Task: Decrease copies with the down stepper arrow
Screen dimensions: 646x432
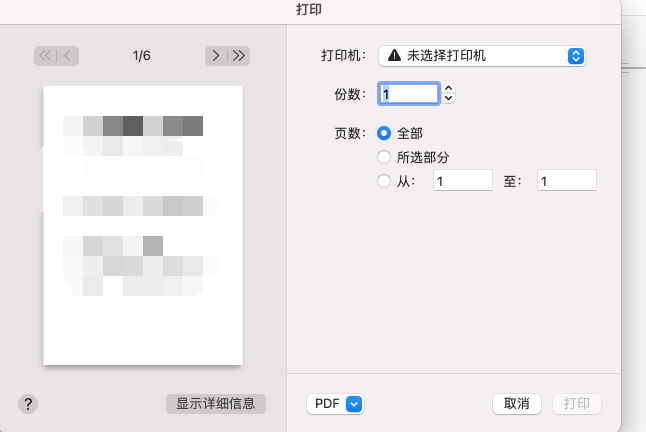Action: click(x=449, y=98)
